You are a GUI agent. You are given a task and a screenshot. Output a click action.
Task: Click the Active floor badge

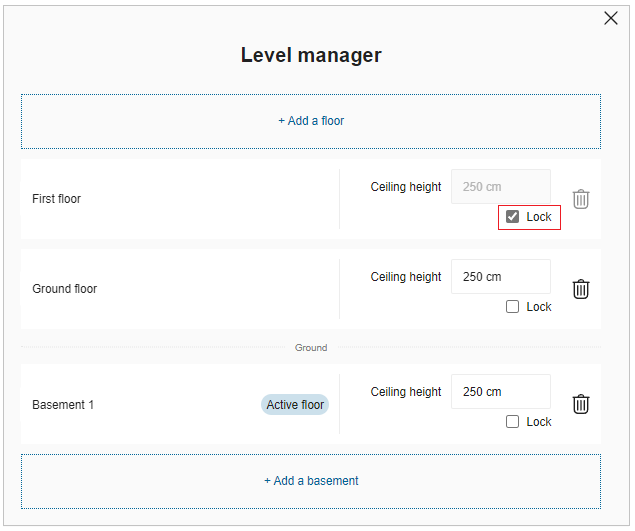point(295,405)
